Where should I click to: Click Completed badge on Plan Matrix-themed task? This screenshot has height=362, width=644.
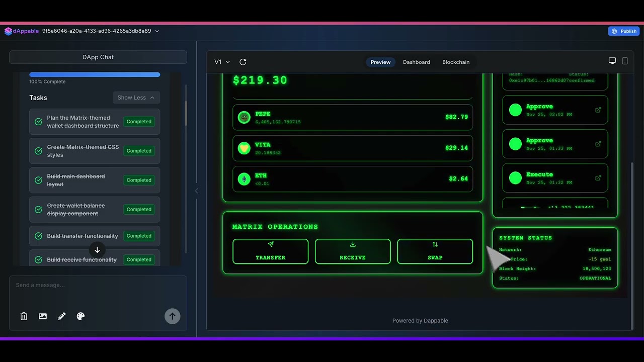pyautogui.click(x=139, y=122)
